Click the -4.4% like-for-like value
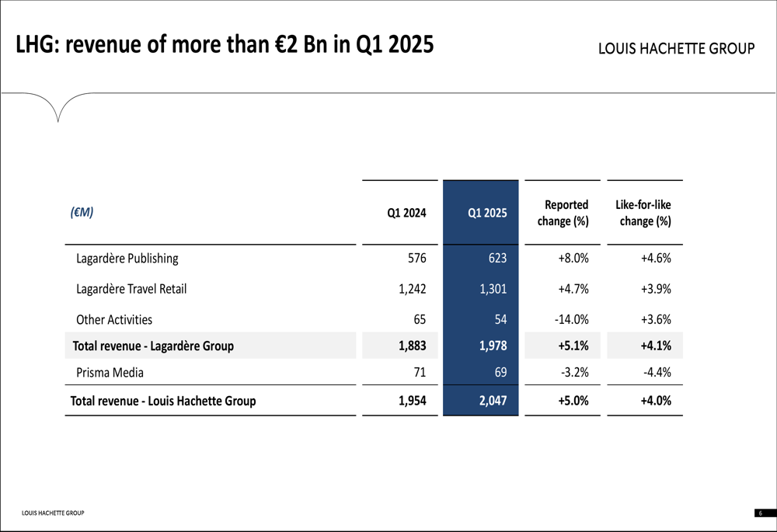Viewport: 777px width, 532px height. click(x=657, y=372)
